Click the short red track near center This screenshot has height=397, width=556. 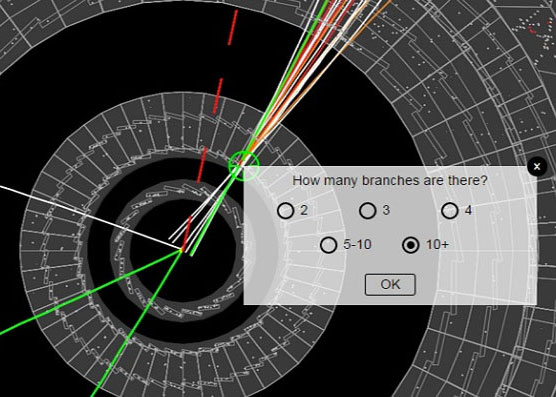click(187, 232)
